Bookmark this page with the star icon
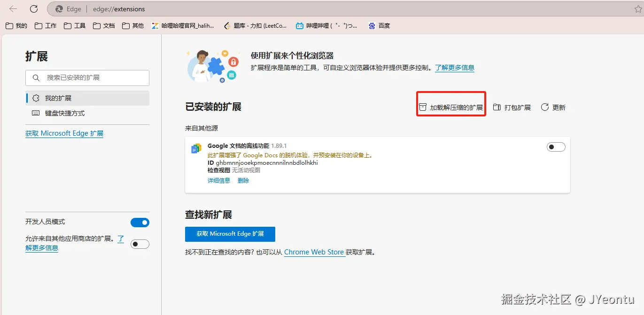The height and width of the screenshot is (315, 644). 638,9
